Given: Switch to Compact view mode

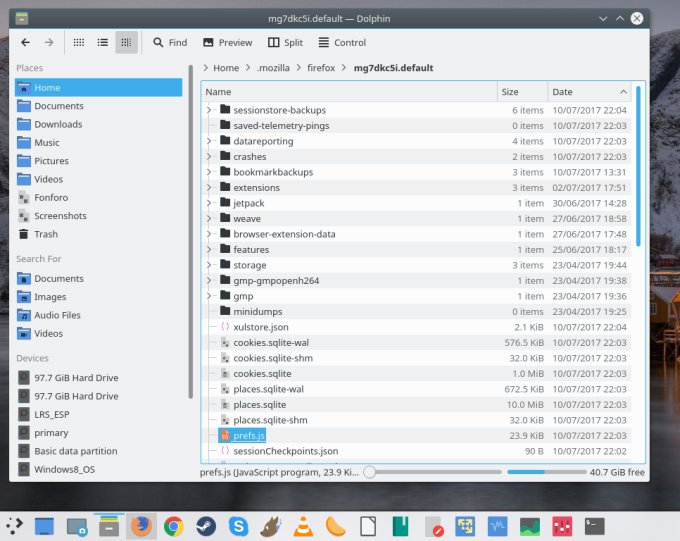Looking at the screenshot, I should coord(102,42).
